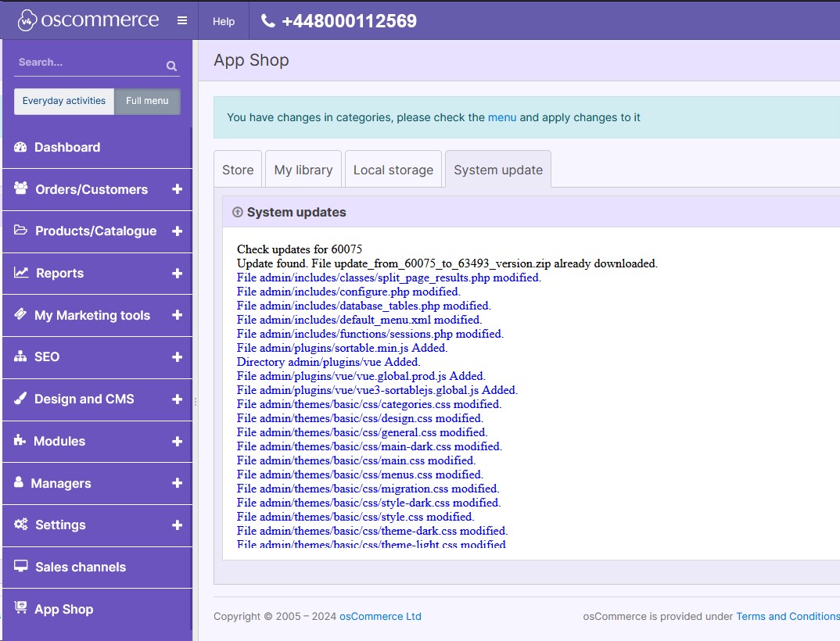Viewport: 840px width, 641px height.
Task: Click the default_menu.xml modified line
Action: (x=360, y=320)
